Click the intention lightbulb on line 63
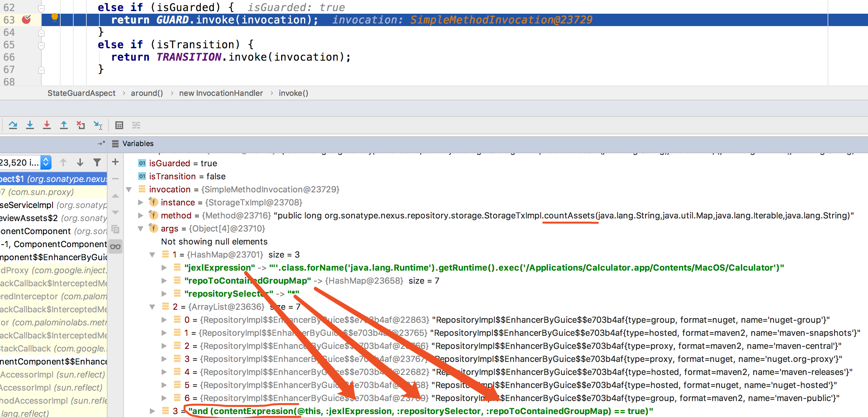 tap(54, 18)
